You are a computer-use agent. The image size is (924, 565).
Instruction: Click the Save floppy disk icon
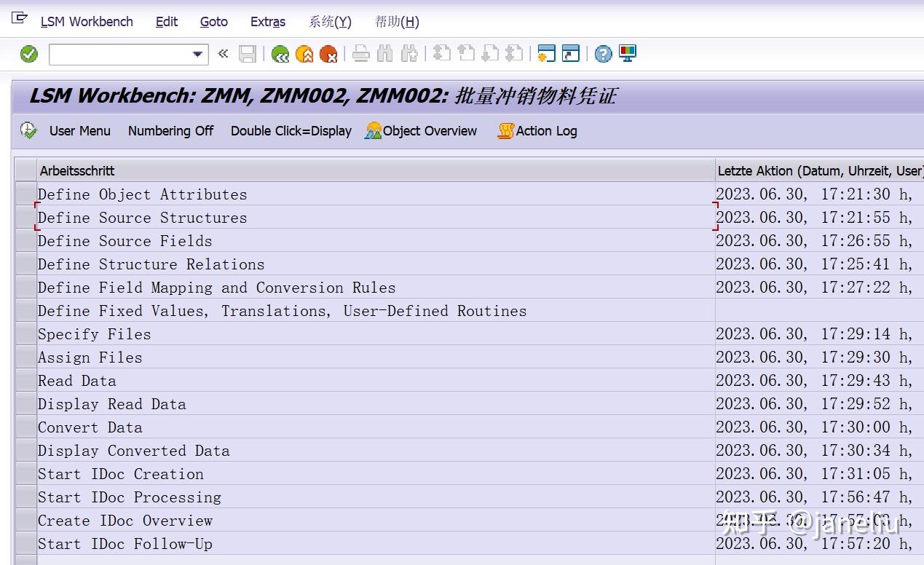click(248, 54)
